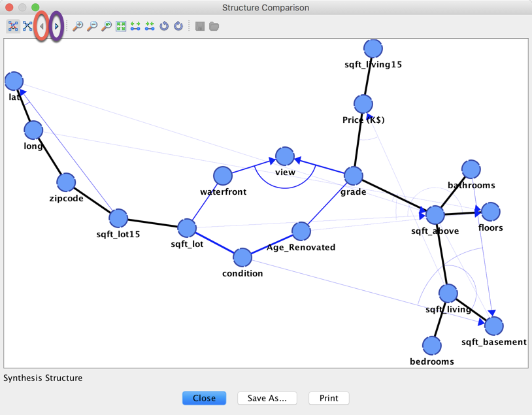Go to next structure with right arrow
532x415 pixels.
(x=57, y=26)
